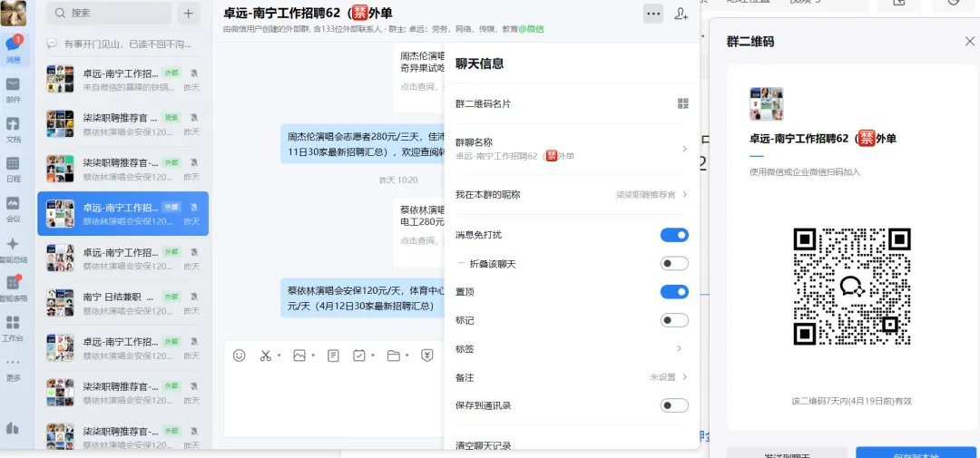Click the 搜索 search box
The height and width of the screenshot is (458, 980).
109,13
